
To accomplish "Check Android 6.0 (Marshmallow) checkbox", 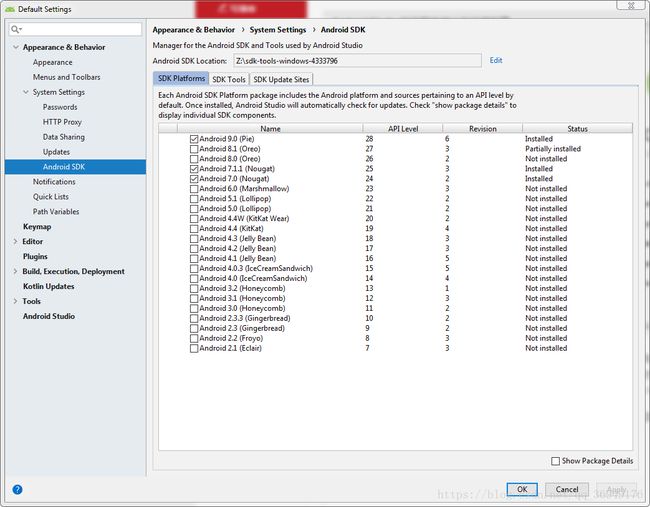I will 194,189.
